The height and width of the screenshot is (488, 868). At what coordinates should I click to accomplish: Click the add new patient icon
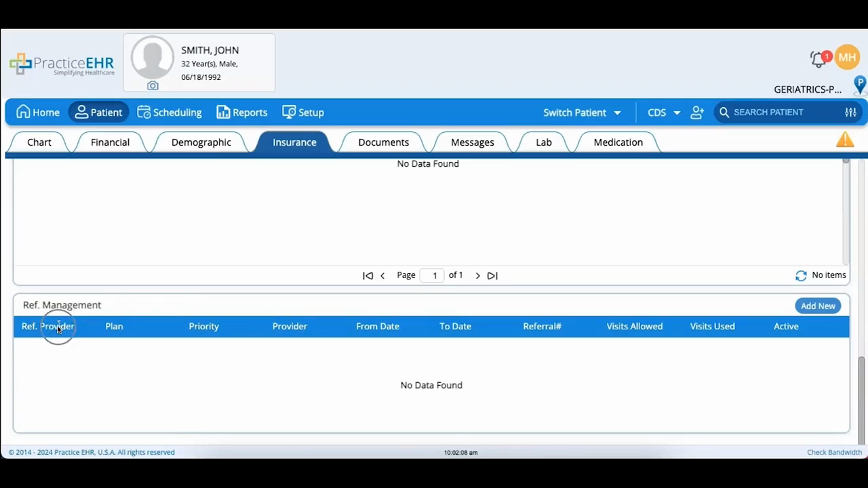click(697, 113)
